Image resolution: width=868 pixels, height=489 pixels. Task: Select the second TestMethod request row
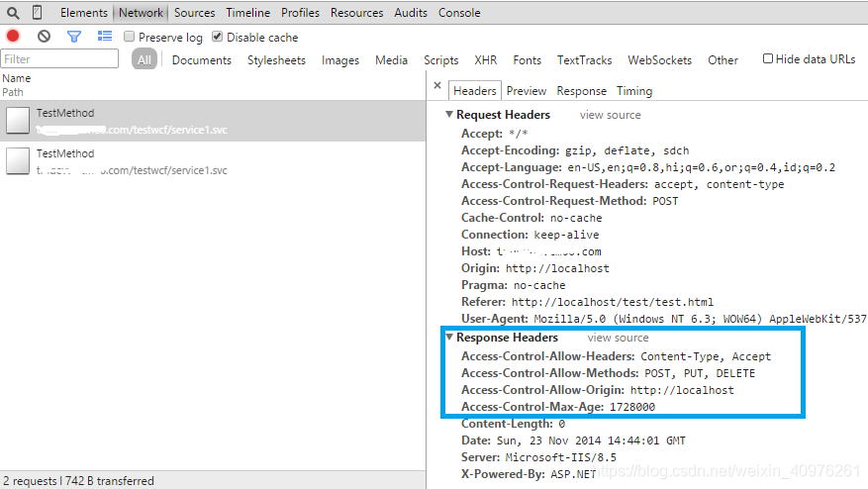(213, 161)
